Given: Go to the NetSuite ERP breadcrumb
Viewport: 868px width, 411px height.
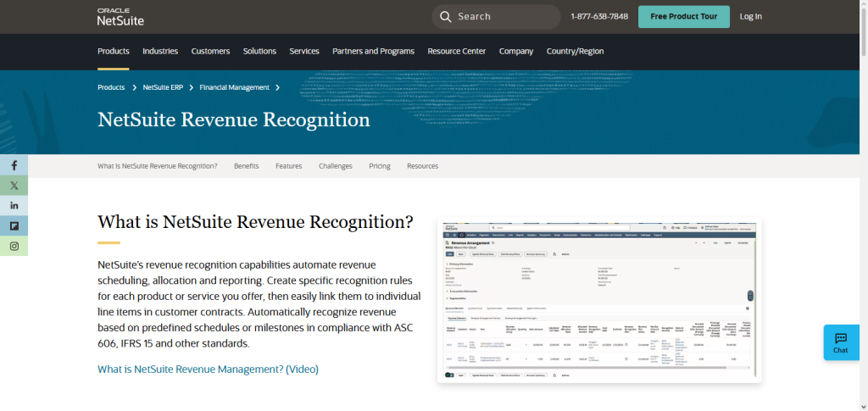Looking at the screenshot, I should click(163, 87).
